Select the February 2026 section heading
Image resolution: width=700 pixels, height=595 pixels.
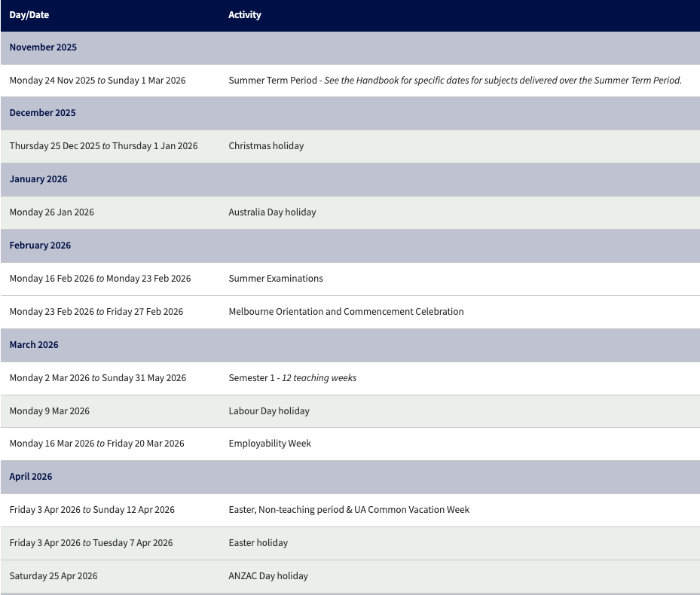[40, 246]
